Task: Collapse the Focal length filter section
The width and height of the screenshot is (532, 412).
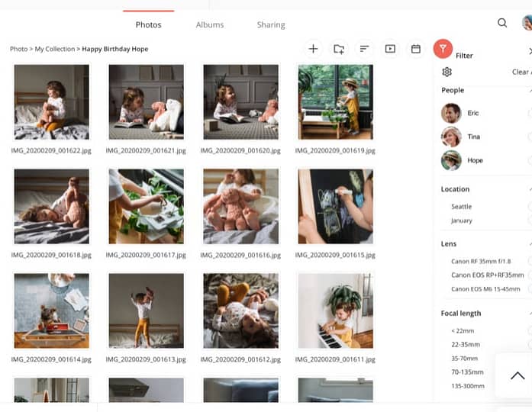Action: point(530,314)
